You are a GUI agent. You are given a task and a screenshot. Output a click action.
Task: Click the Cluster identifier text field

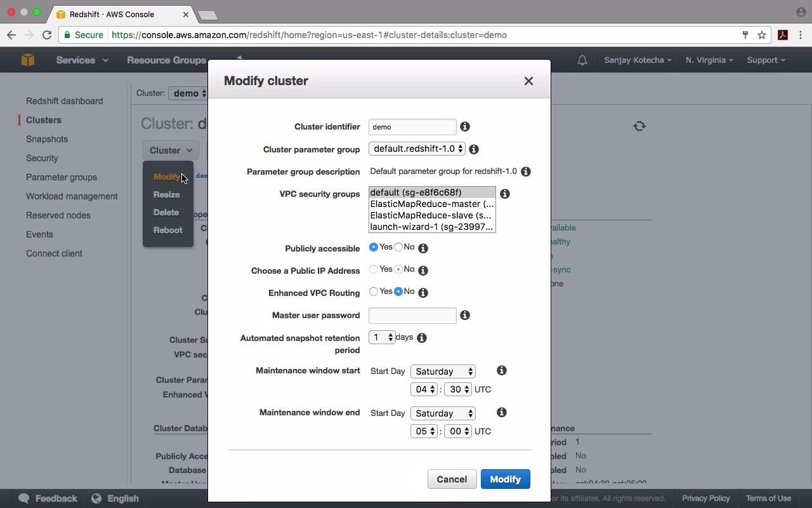pyautogui.click(x=412, y=127)
